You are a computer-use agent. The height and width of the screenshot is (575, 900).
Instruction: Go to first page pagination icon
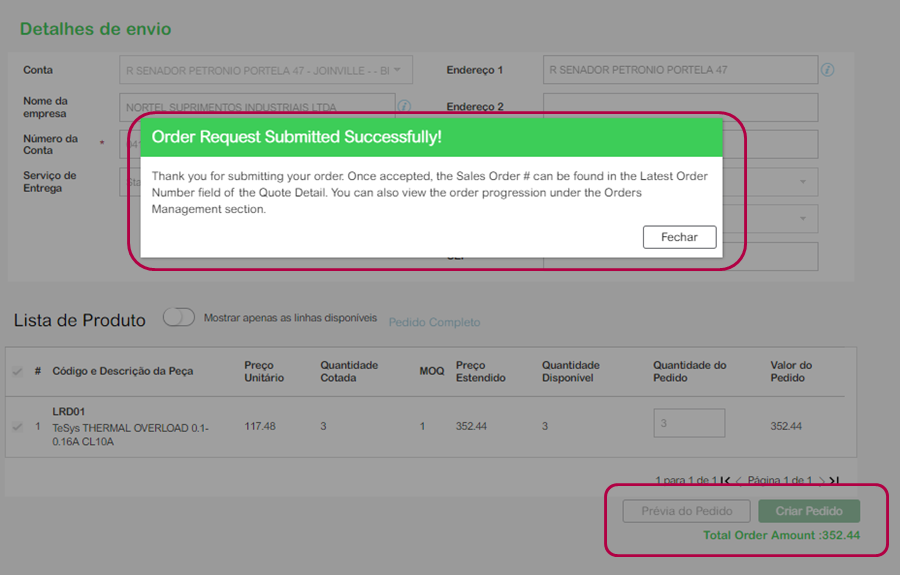pos(726,480)
